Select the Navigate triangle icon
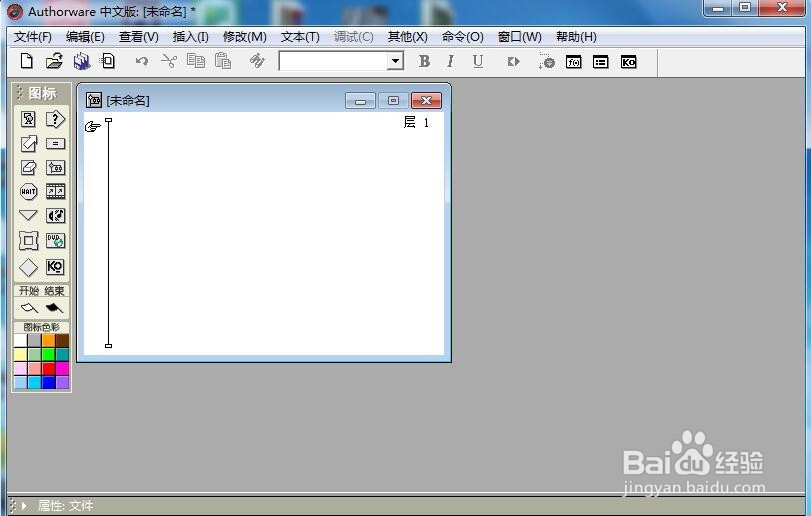Viewport: 811px width, 516px height. (x=28, y=215)
